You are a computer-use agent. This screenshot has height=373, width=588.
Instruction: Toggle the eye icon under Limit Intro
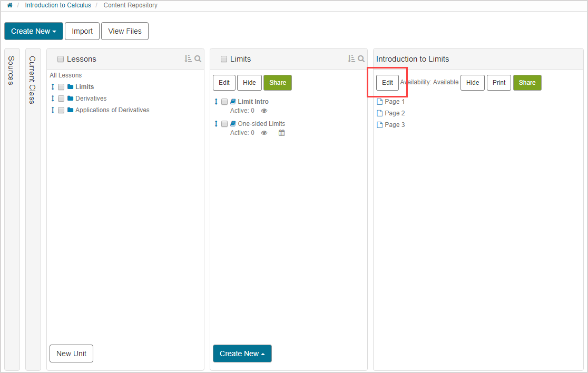click(264, 111)
